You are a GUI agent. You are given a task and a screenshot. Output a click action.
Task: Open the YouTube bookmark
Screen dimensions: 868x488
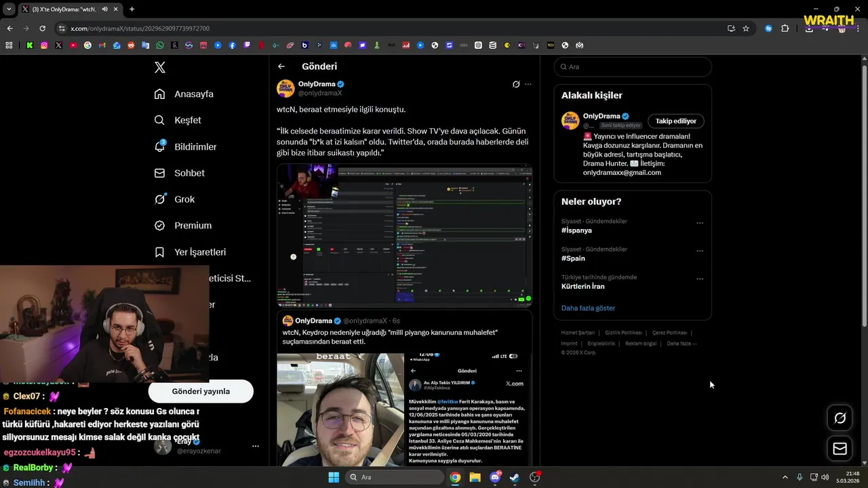[73, 45]
